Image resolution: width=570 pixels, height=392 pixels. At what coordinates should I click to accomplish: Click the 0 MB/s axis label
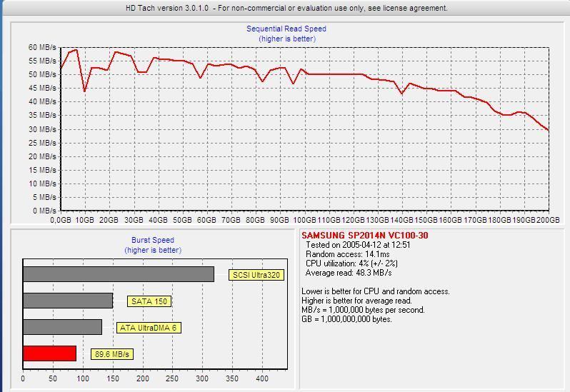(44, 211)
